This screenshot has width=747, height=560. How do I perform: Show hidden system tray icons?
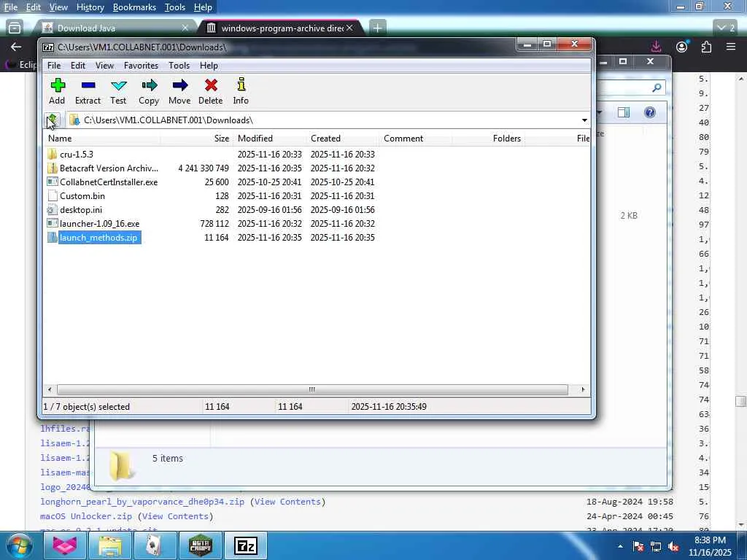(620, 546)
